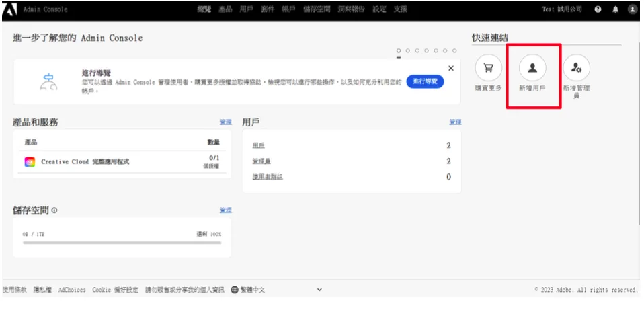Click the Creative Cloud app icon

coord(30,162)
